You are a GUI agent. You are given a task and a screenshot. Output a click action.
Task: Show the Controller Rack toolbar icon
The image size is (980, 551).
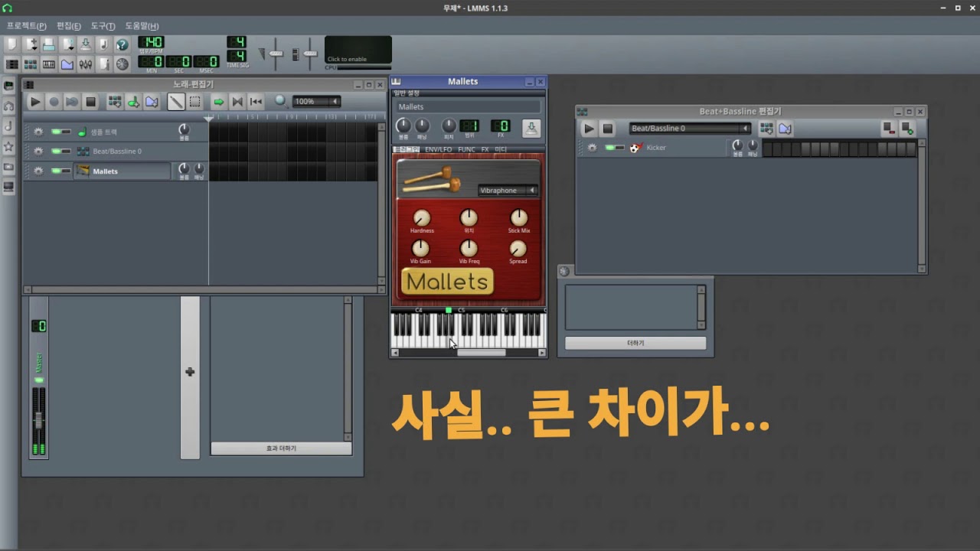point(122,64)
